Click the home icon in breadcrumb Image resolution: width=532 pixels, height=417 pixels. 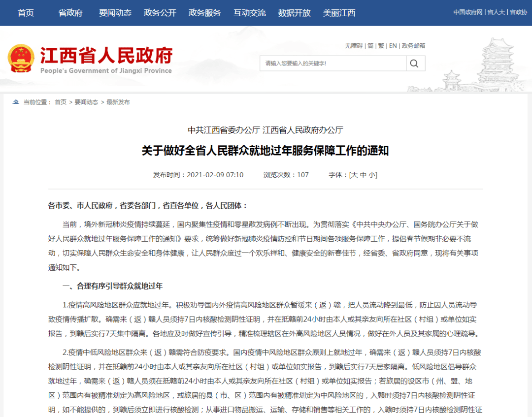click(16, 102)
